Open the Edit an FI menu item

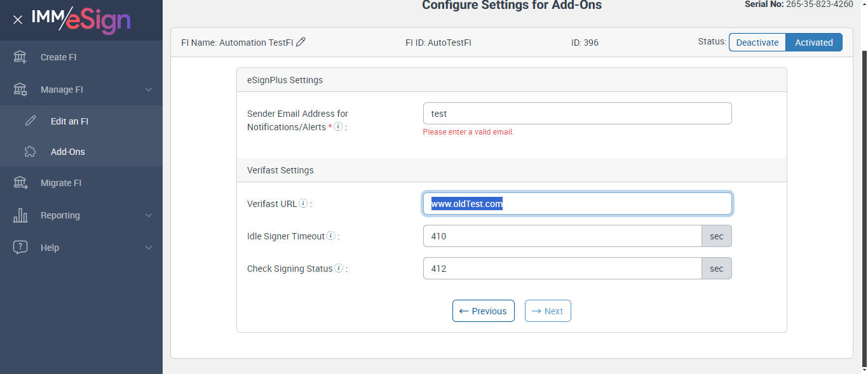[x=69, y=121]
